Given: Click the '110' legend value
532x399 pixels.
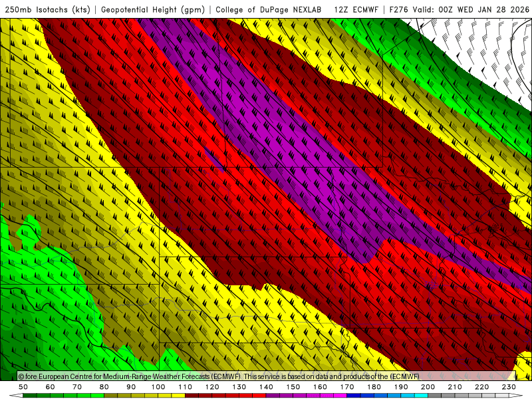Looking at the screenshot, I should point(186,387).
